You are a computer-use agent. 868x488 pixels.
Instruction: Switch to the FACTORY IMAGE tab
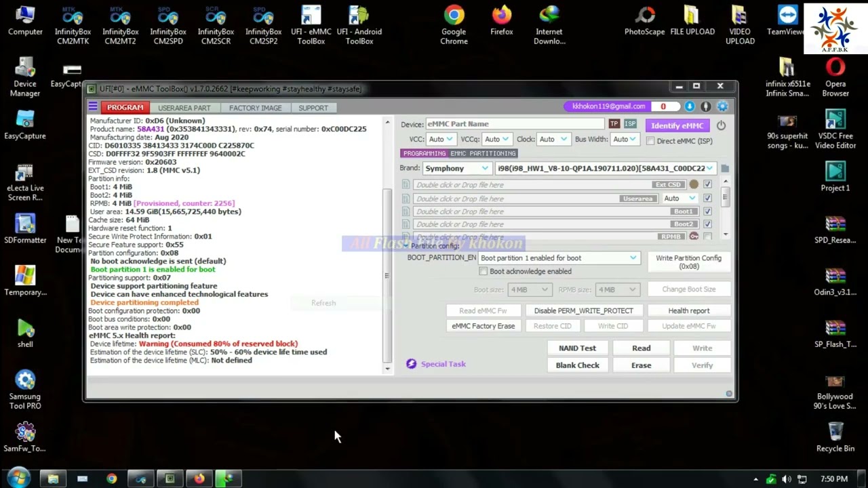pyautogui.click(x=255, y=108)
